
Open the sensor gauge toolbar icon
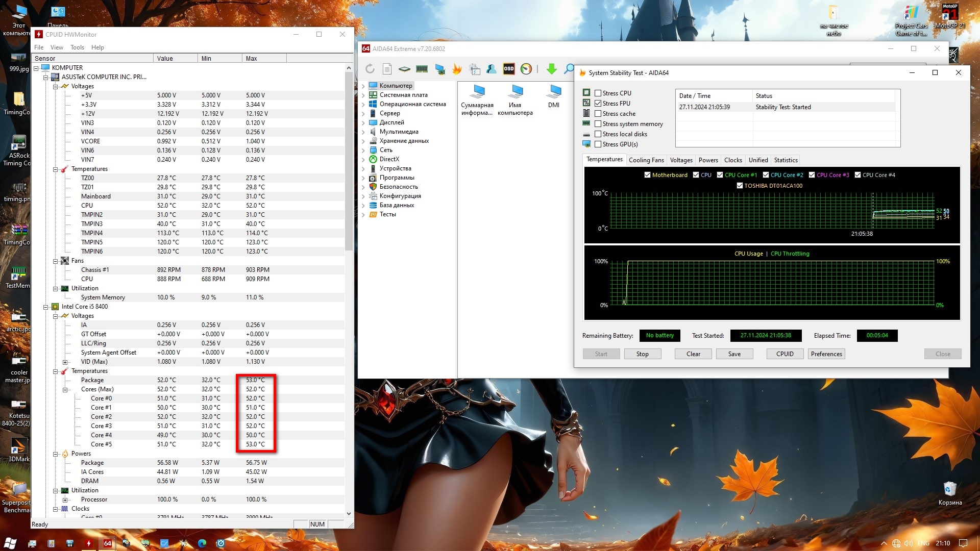(526, 69)
